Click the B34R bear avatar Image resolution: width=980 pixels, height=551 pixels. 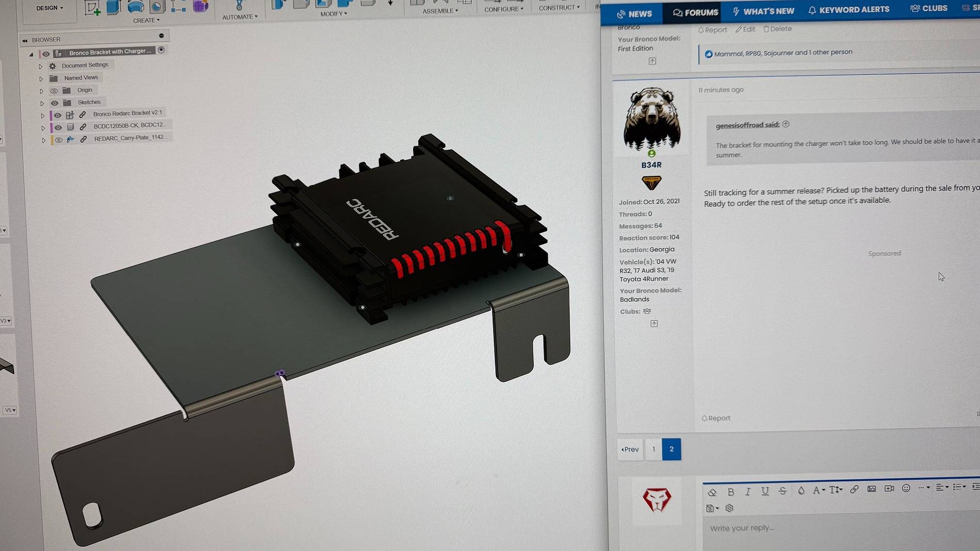(651, 118)
